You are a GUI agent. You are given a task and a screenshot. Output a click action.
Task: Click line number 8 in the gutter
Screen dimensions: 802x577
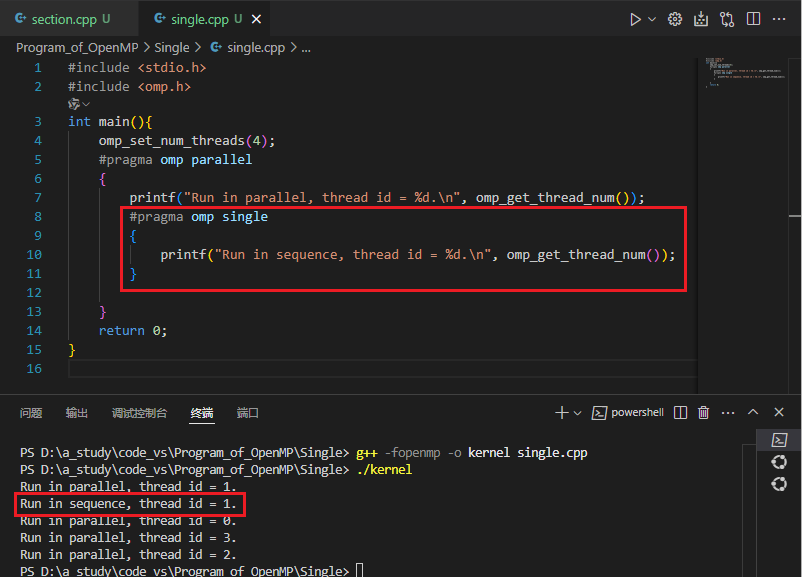38,216
